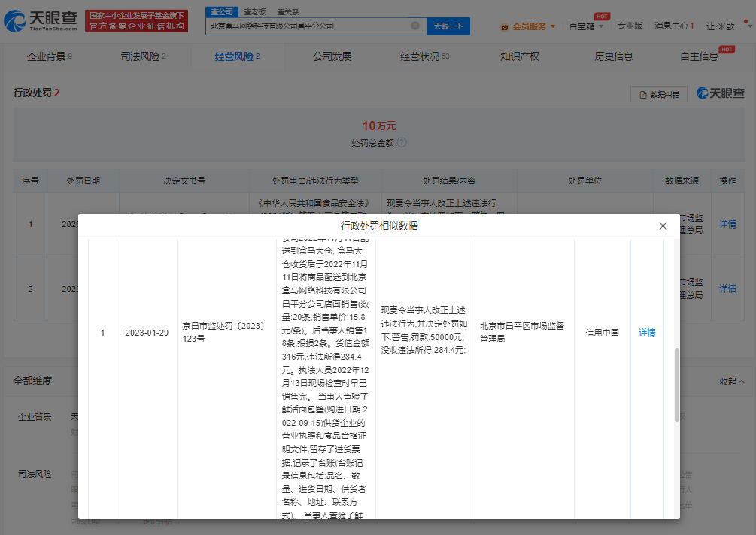Switch to the 自主信息 tab

[699, 56]
